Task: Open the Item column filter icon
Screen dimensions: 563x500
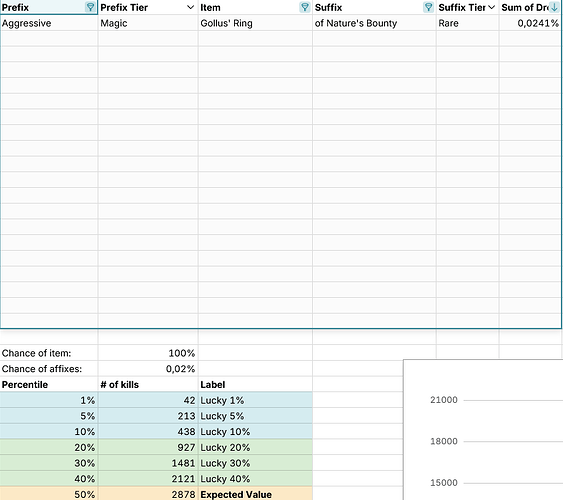Action: tap(305, 7)
